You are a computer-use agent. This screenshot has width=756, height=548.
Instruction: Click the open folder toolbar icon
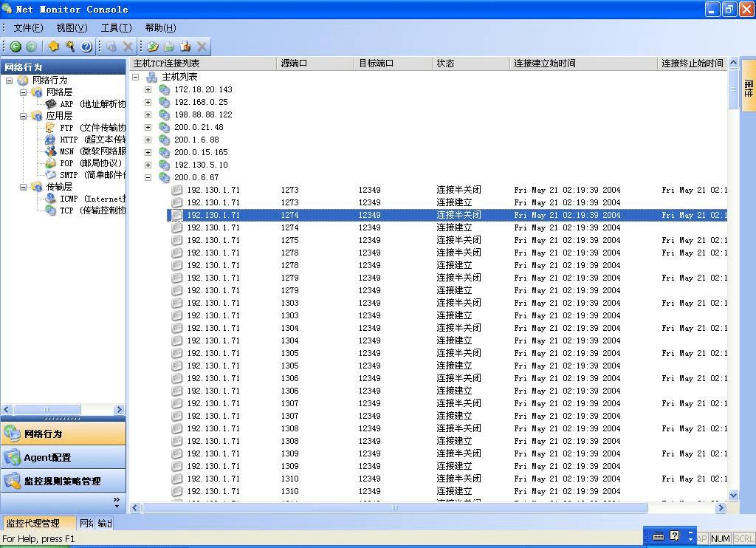153,47
